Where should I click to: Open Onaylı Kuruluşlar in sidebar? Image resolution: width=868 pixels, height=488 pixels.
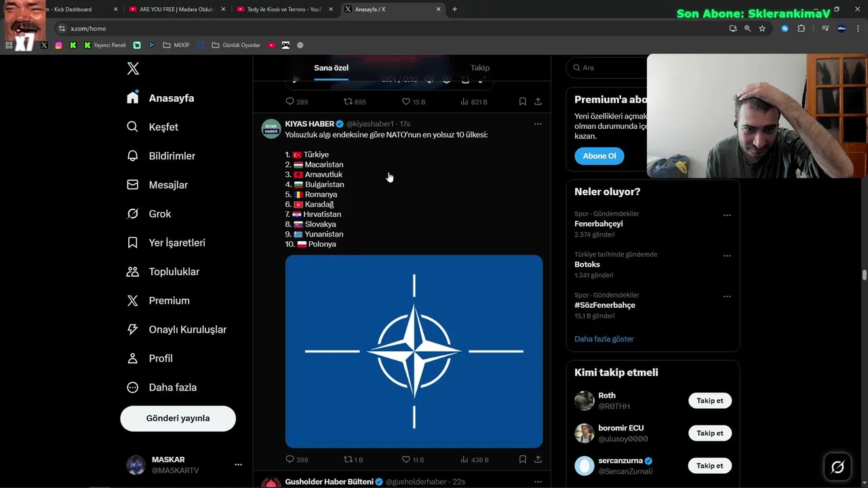tap(177, 329)
